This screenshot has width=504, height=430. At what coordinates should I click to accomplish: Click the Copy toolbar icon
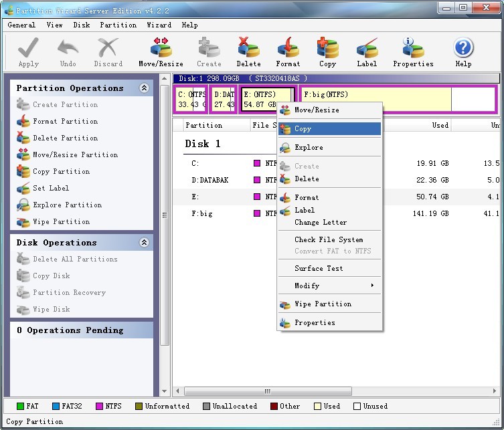327,52
